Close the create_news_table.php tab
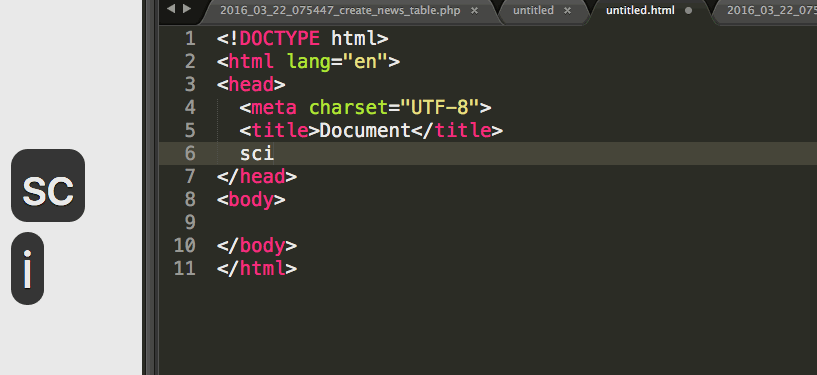 (474, 10)
